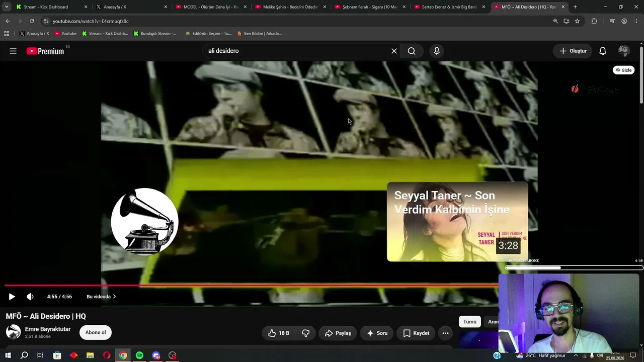The height and width of the screenshot is (362, 644).
Task: Open Emre Bayraktutar channel link
Action: 48,329
